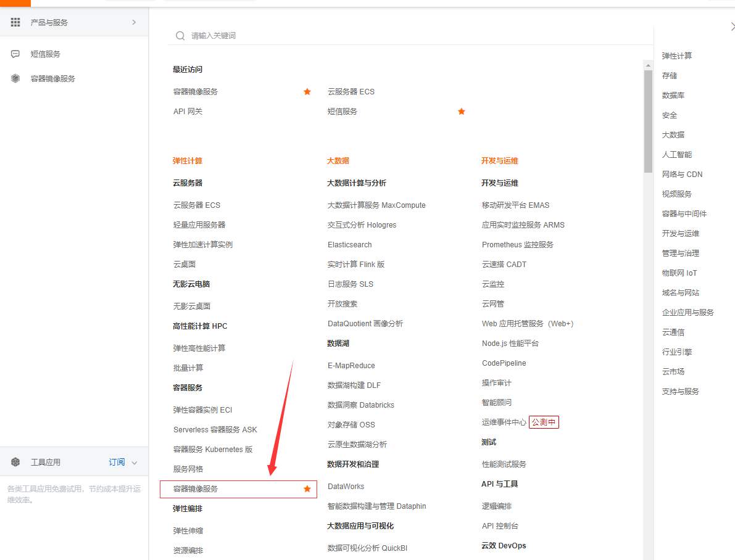
Task: Open 对象存储 OSS
Action: point(351,424)
